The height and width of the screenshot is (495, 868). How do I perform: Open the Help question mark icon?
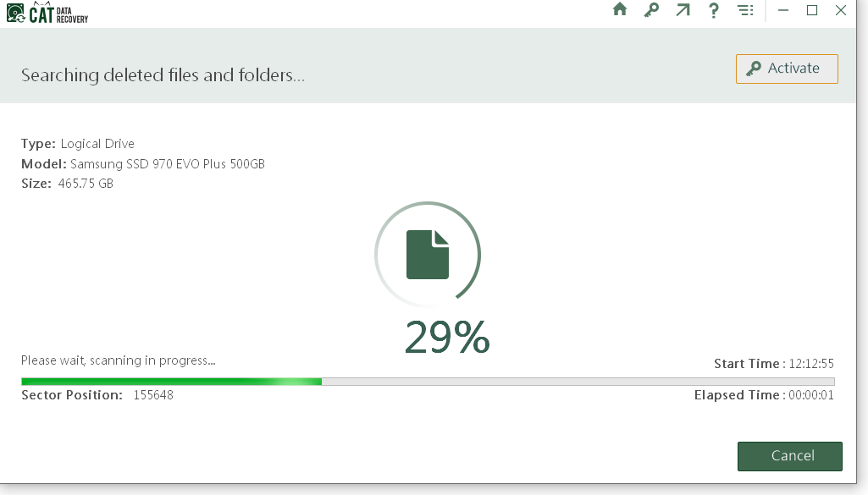(x=714, y=10)
